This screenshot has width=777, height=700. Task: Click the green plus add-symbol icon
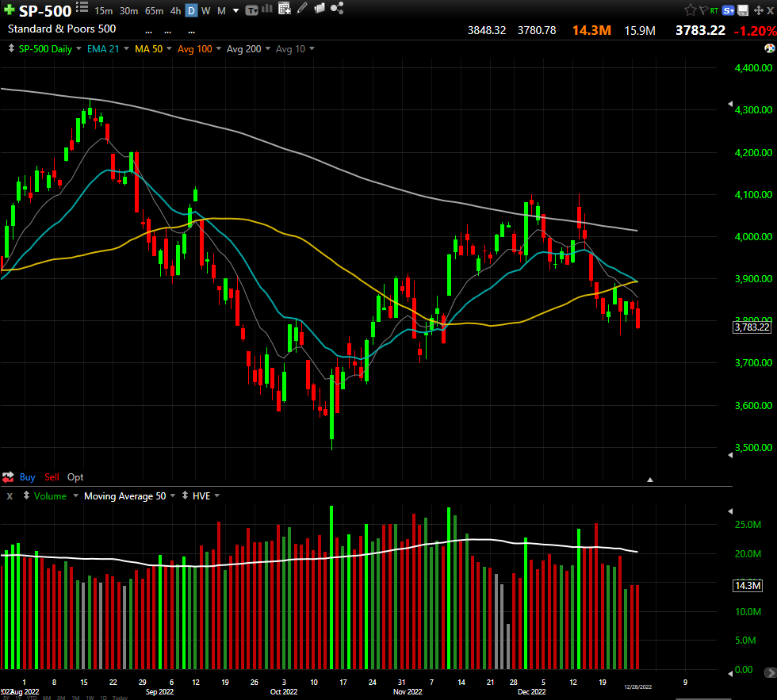tap(9, 10)
